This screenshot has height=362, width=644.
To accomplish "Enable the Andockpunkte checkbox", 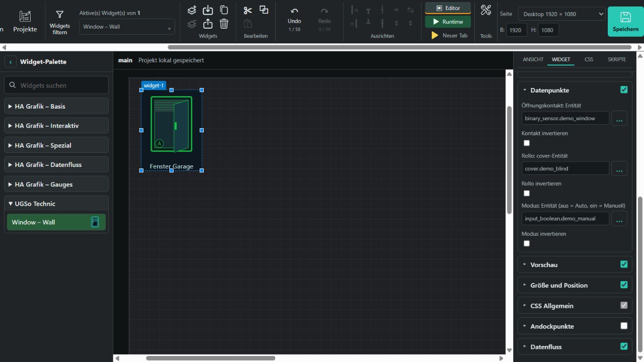I will (x=624, y=326).
